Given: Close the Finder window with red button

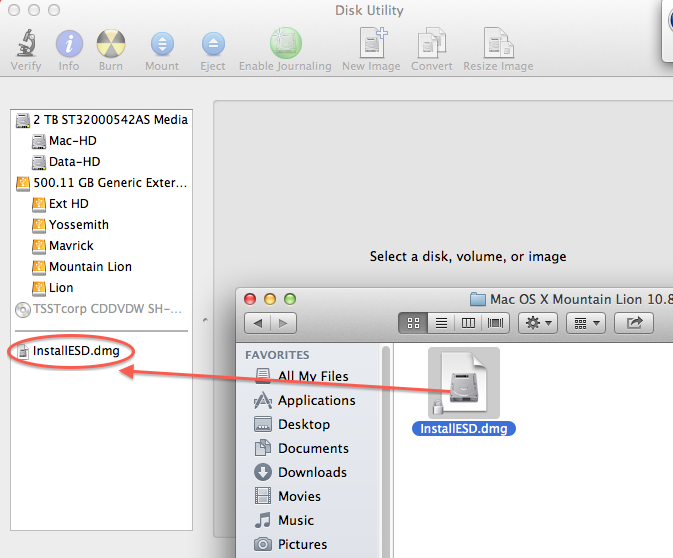Looking at the screenshot, I should [250, 299].
